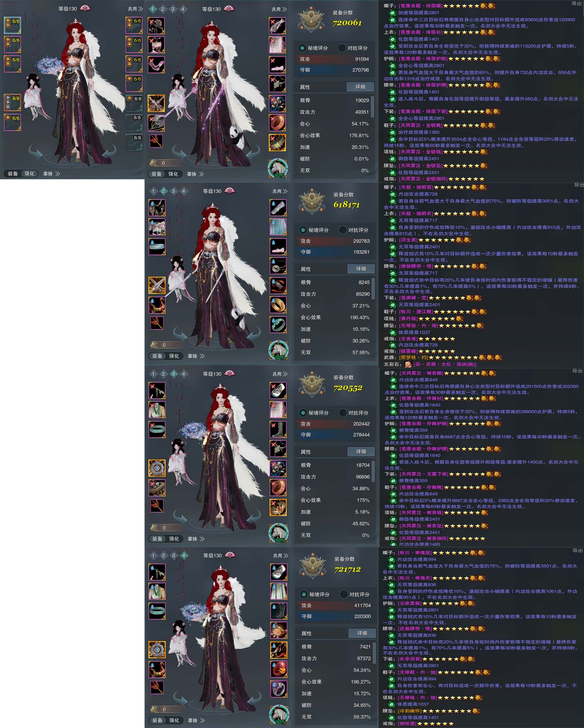Click the red ring slot in the 720061 panel
This screenshot has width=584, height=728.
(x=277, y=123)
